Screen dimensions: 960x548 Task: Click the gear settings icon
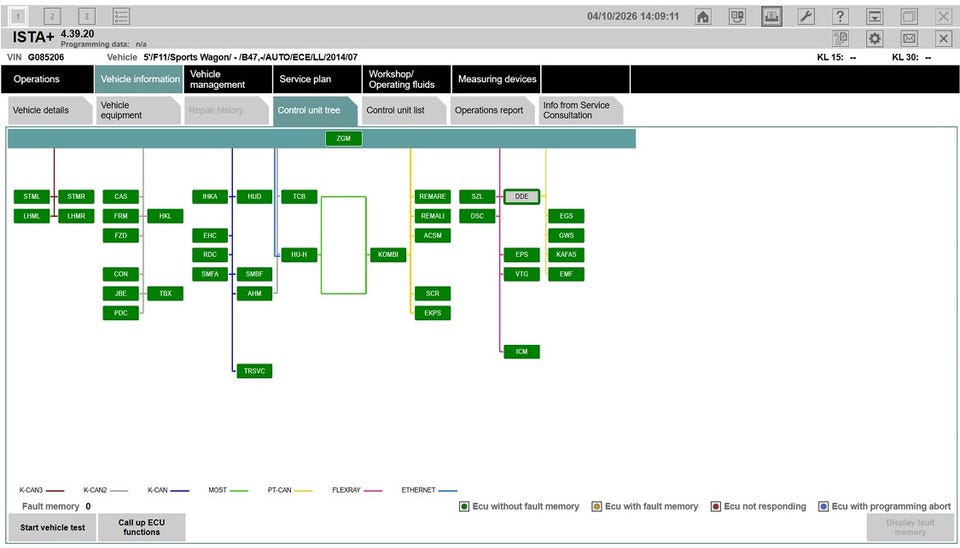point(875,39)
